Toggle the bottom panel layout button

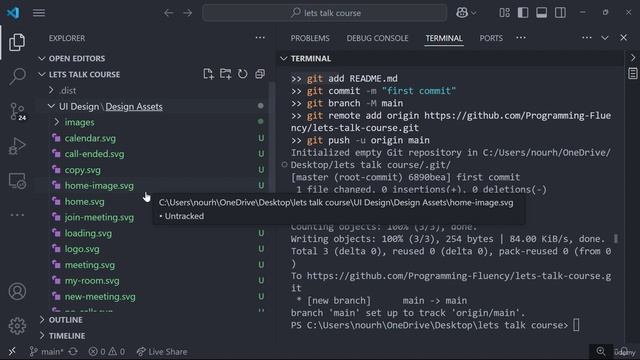coord(542,13)
